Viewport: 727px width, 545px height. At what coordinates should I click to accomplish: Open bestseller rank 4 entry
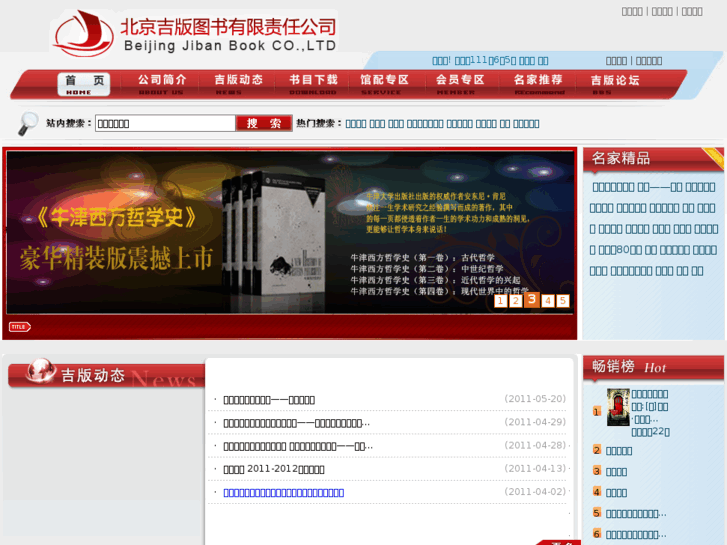[x=616, y=493]
